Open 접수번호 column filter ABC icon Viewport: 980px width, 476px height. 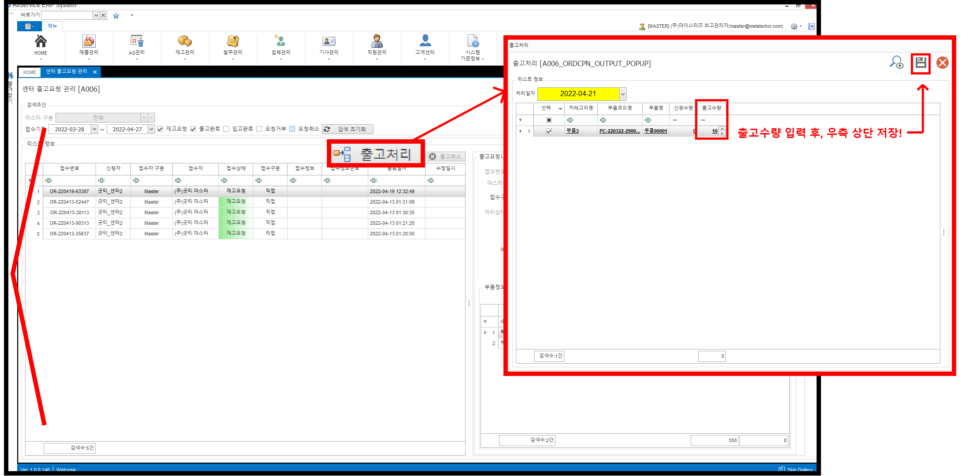point(48,181)
